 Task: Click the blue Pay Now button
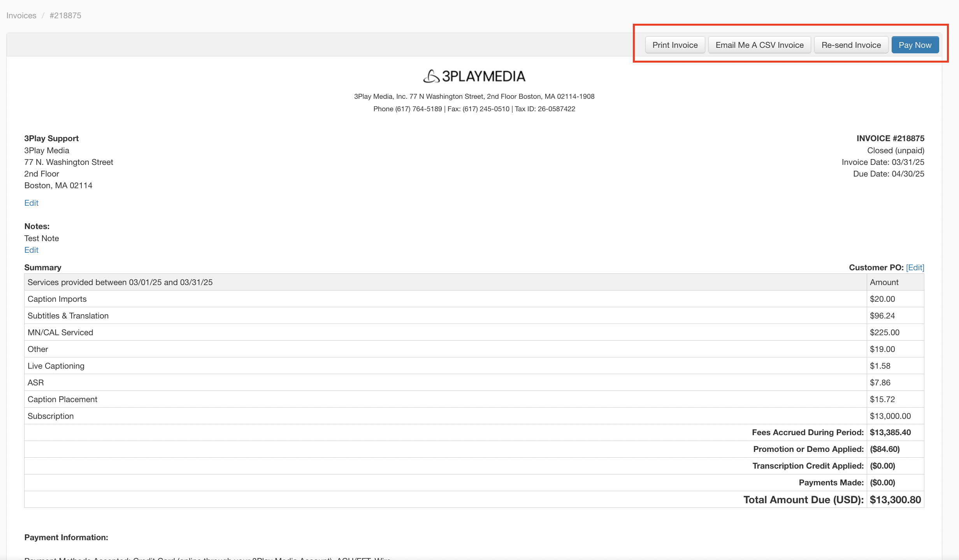coord(915,45)
